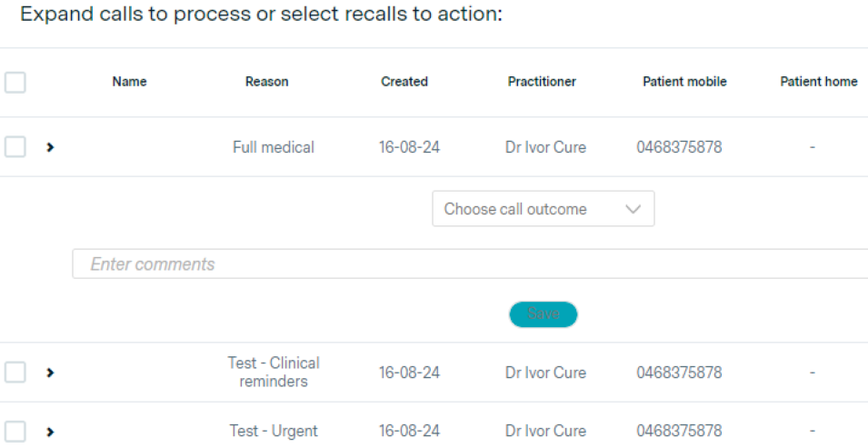Click the Created column header
The image size is (868, 448).
pos(404,82)
